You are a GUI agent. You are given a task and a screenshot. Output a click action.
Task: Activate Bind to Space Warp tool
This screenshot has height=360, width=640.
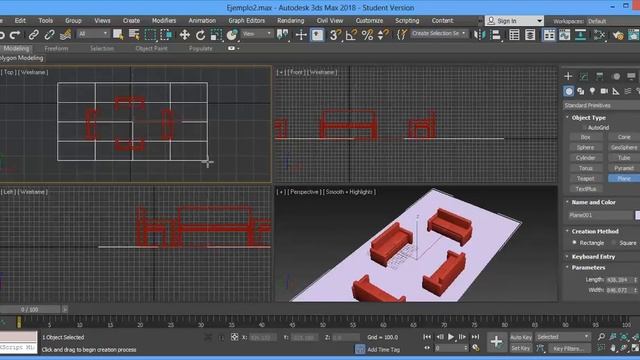(65, 35)
